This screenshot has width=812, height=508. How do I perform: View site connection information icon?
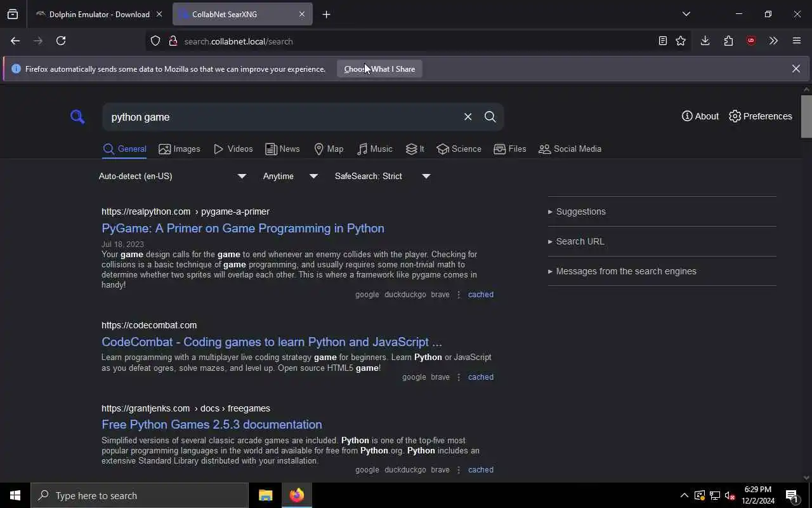coord(173,41)
